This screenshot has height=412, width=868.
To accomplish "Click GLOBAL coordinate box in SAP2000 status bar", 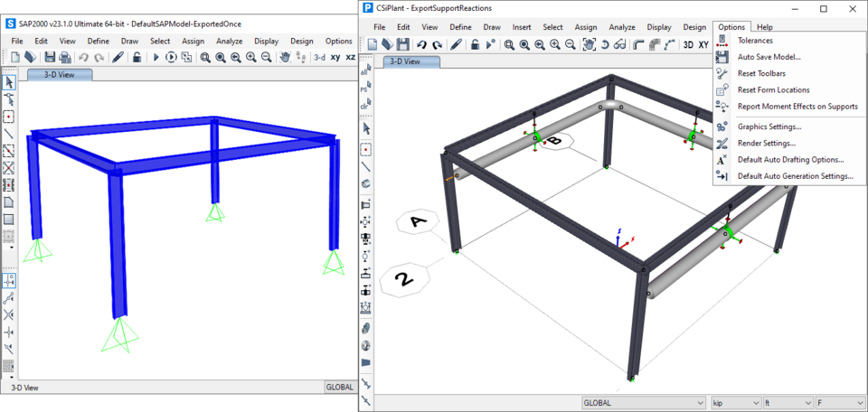I will pos(339,388).
